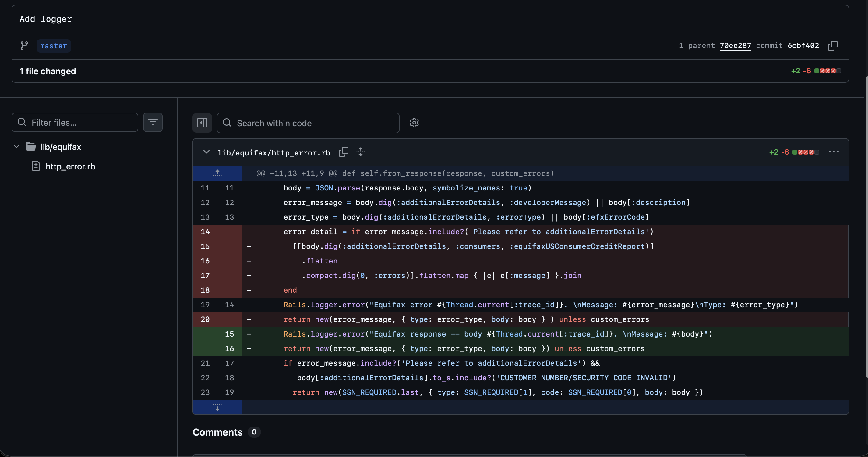Image resolution: width=868 pixels, height=457 pixels.
Task: Copy the lib/equifax/http_error.rb file path
Action: (x=343, y=152)
